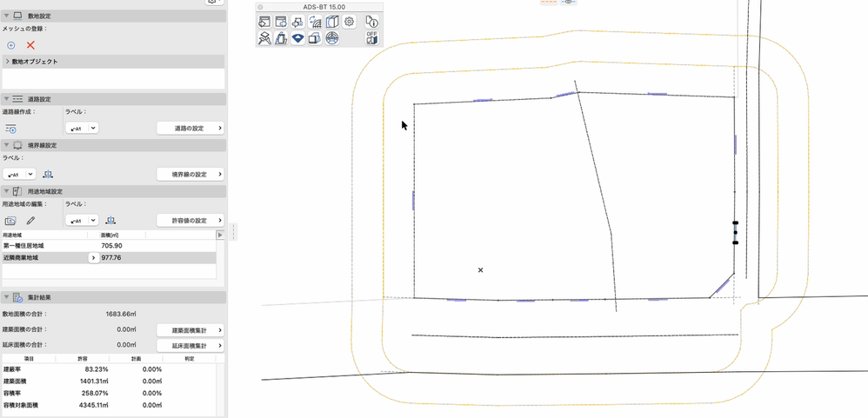Click the road line creation icon
This screenshot has width=868, height=418.
click(10, 129)
